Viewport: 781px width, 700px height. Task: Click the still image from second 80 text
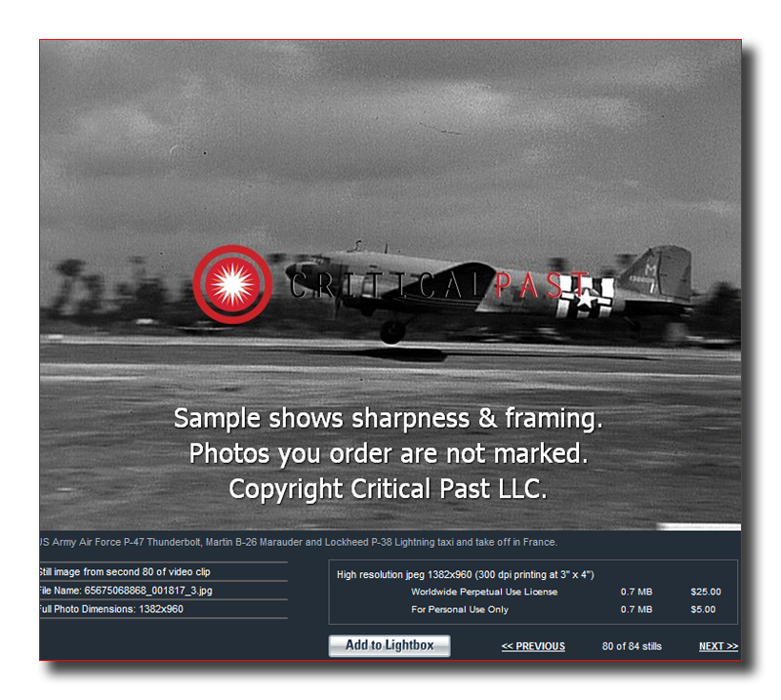tap(125, 572)
